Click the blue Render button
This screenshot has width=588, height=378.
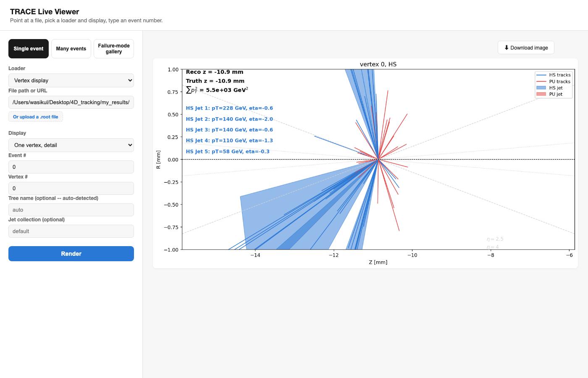(71, 254)
